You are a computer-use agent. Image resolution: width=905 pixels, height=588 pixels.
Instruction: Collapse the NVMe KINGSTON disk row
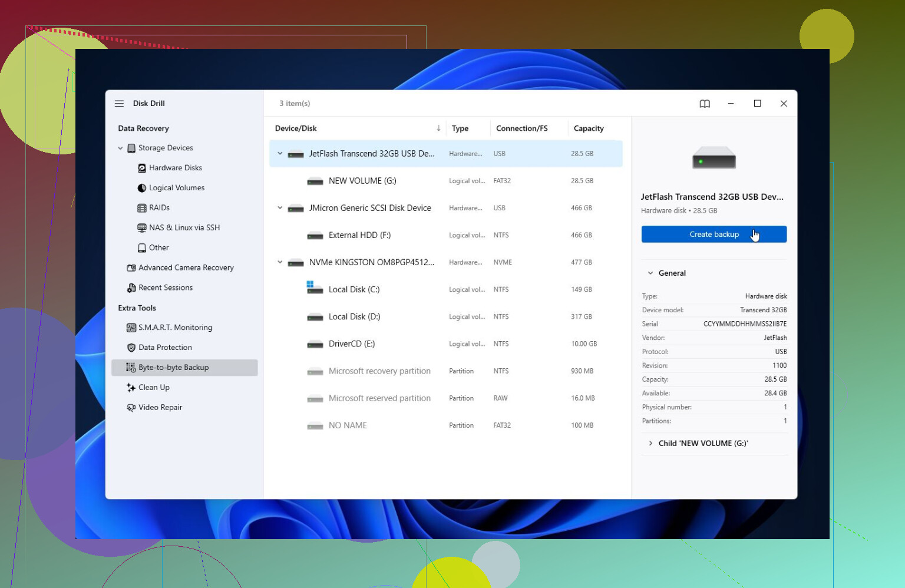pos(280,262)
